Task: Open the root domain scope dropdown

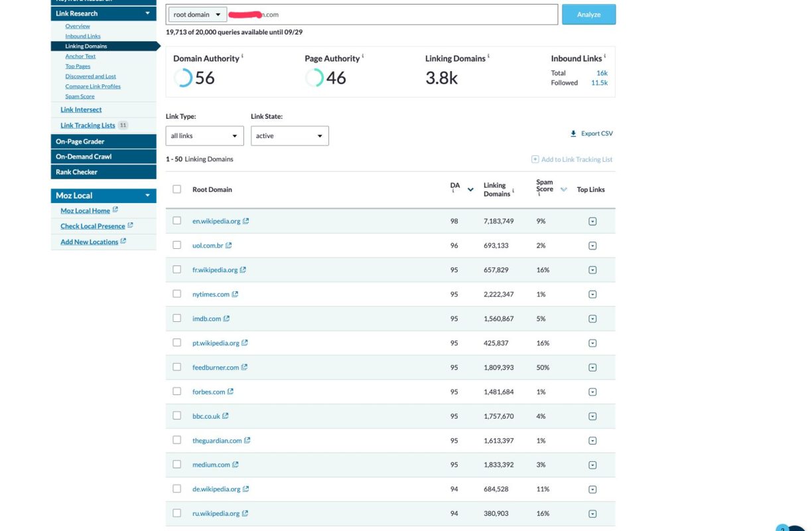Action: (197, 15)
